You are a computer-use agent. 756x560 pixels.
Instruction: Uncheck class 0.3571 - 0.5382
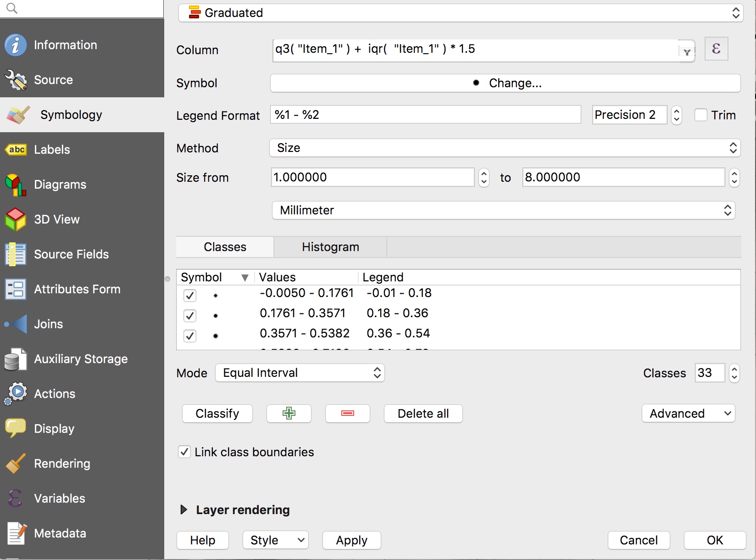point(190,336)
